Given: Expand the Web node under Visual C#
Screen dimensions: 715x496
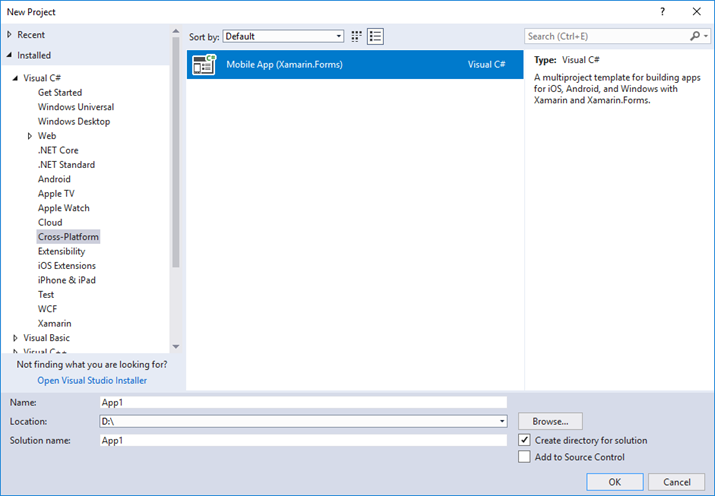Looking at the screenshot, I should pos(30,136).
